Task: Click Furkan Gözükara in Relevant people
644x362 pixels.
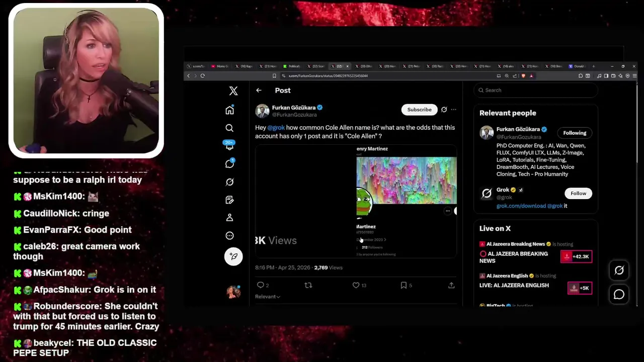Action: pyautogui.click(x=518, y=129)
